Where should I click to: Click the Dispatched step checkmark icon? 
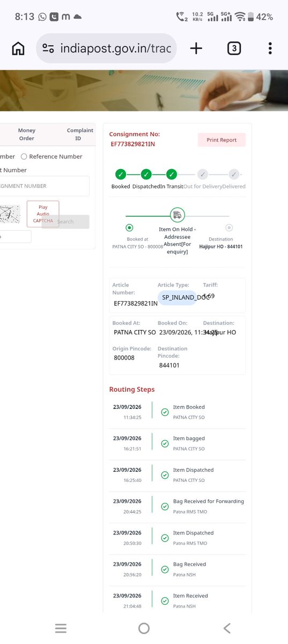pyautogui.click(x=146, y=174)
